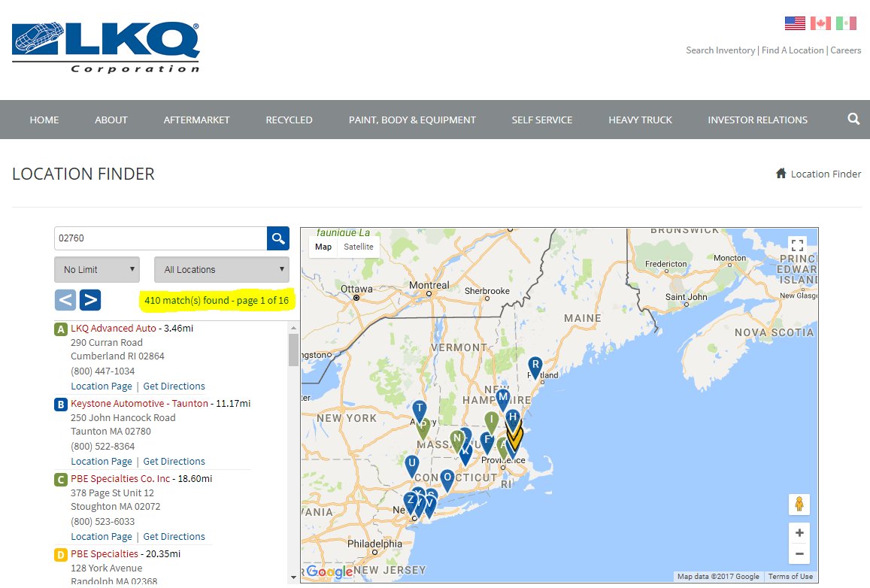The height and width of the screenshot is (588, 870).
Task: Click results list scrollbar down arrow
Action: (x=293, y=577)
